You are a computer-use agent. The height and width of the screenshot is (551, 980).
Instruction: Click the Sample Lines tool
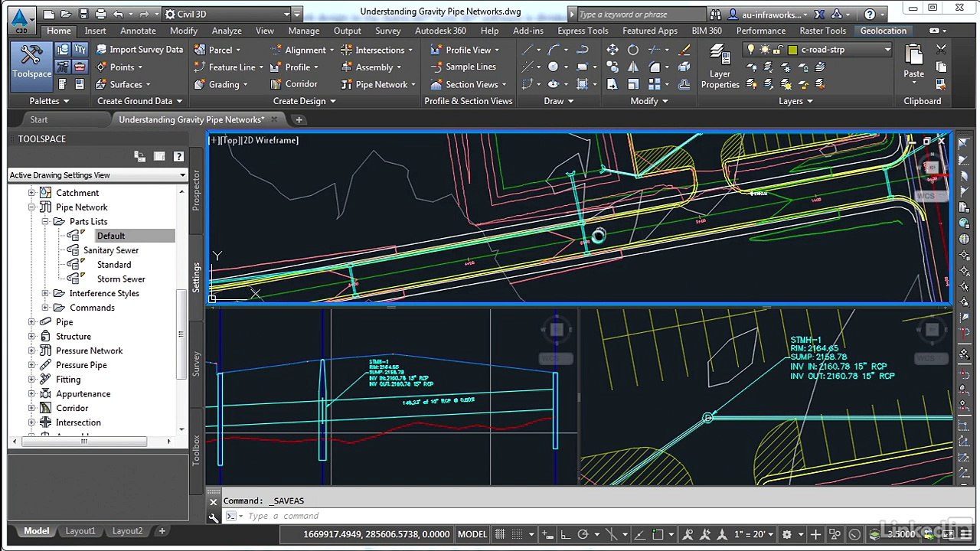463,67
